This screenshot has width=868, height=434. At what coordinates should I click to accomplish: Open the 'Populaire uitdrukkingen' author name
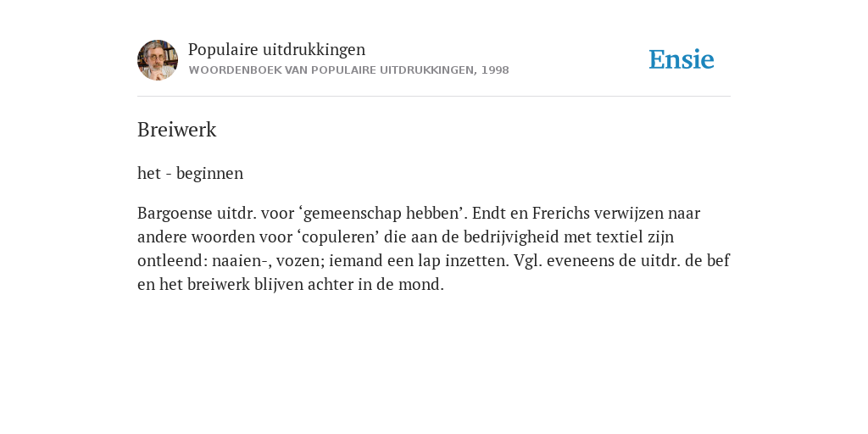[277, 49]
